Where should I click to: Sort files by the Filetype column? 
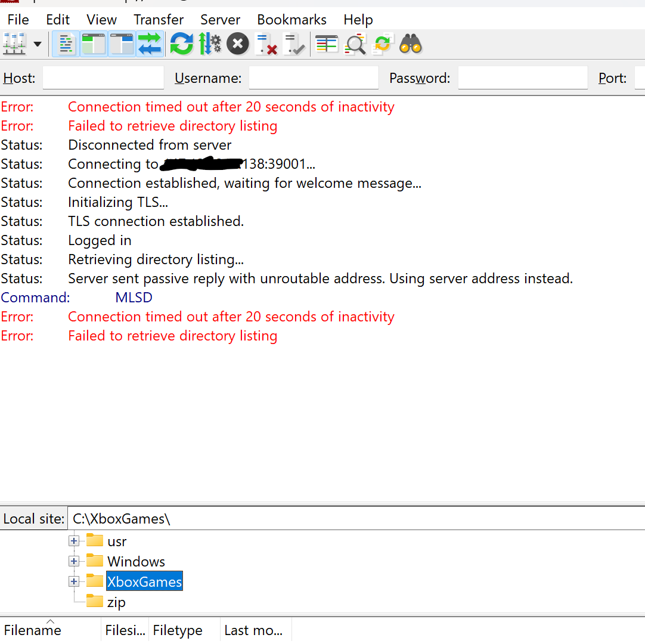pos(178,630)
